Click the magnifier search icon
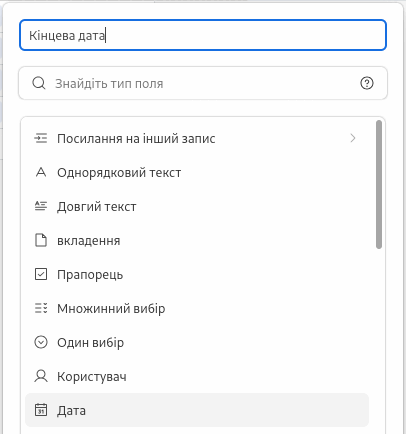The height and width of the screenshot is (434, 406). click(39, 83)
